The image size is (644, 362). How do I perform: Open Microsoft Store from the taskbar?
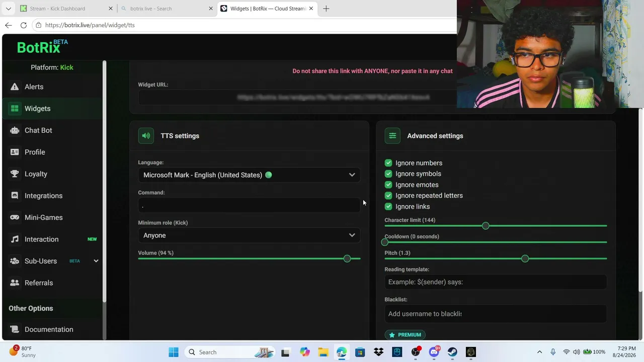[360, 352]
